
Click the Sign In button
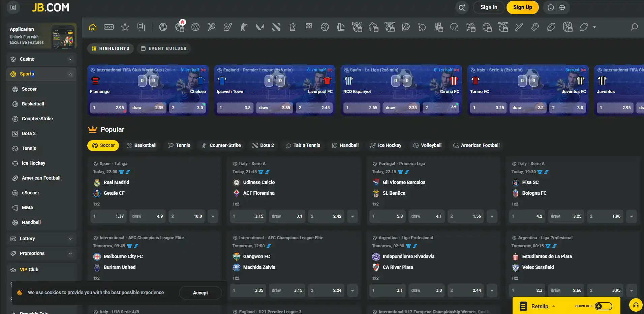click(x=489, y=7)
